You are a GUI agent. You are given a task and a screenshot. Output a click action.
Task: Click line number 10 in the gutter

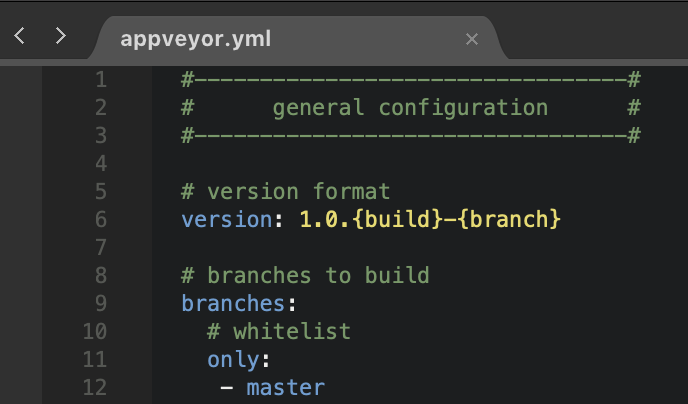coord(95,332)
